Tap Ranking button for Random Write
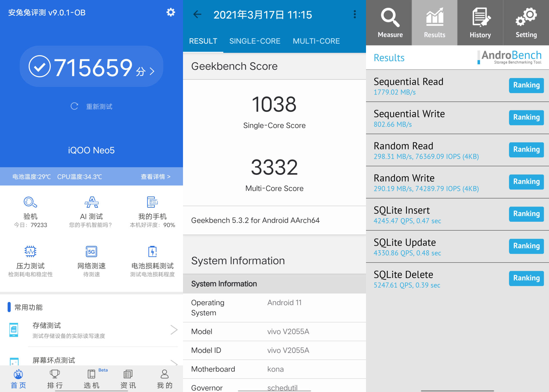 (526, 182)
